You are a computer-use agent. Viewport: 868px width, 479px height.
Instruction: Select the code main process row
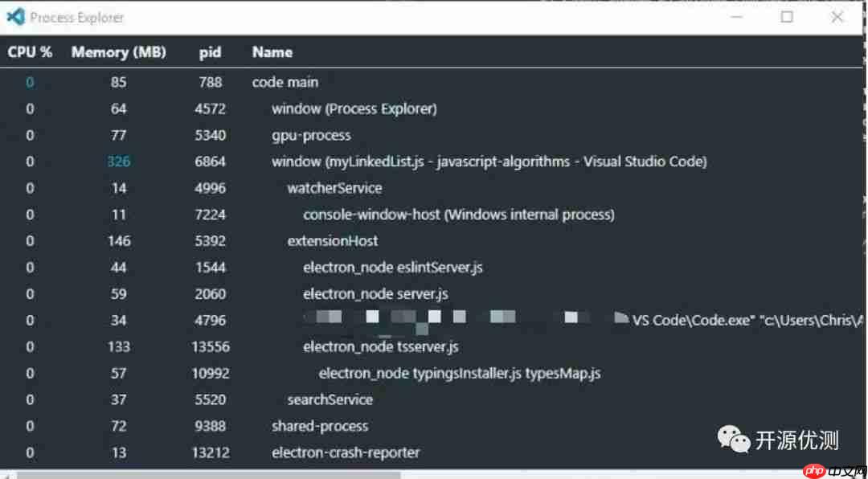[x=285, y=82]
